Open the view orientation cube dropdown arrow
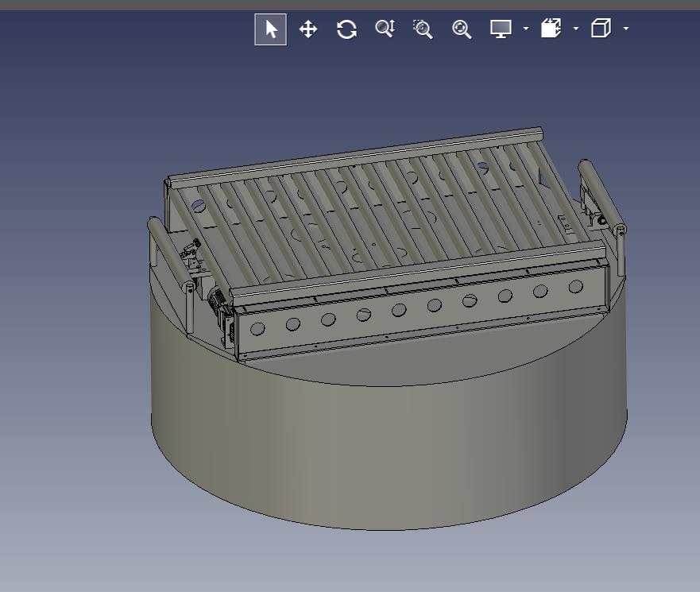This screenshot has width=700, height=592. click(626, 29)
